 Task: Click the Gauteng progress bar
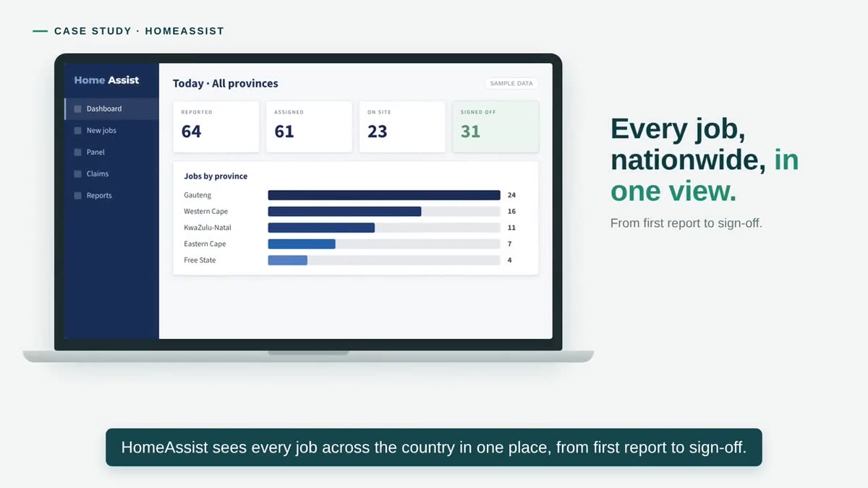[x=384, y=195]
